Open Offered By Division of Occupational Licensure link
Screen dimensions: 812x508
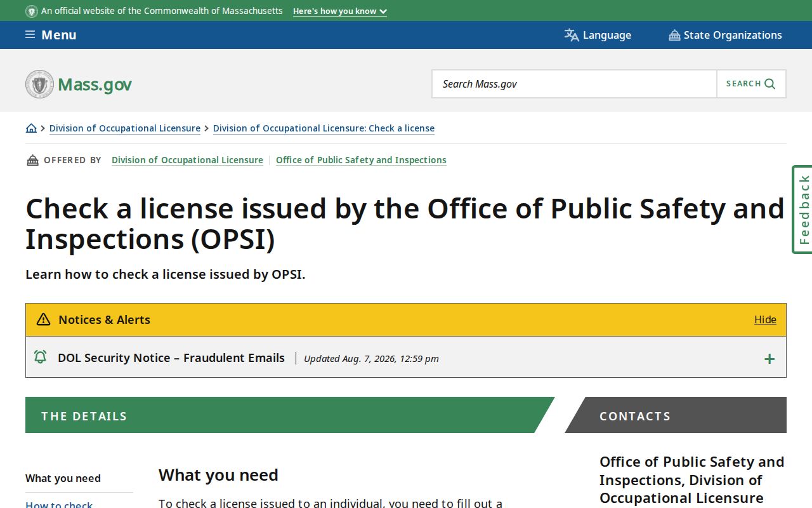tap(187, 160)
